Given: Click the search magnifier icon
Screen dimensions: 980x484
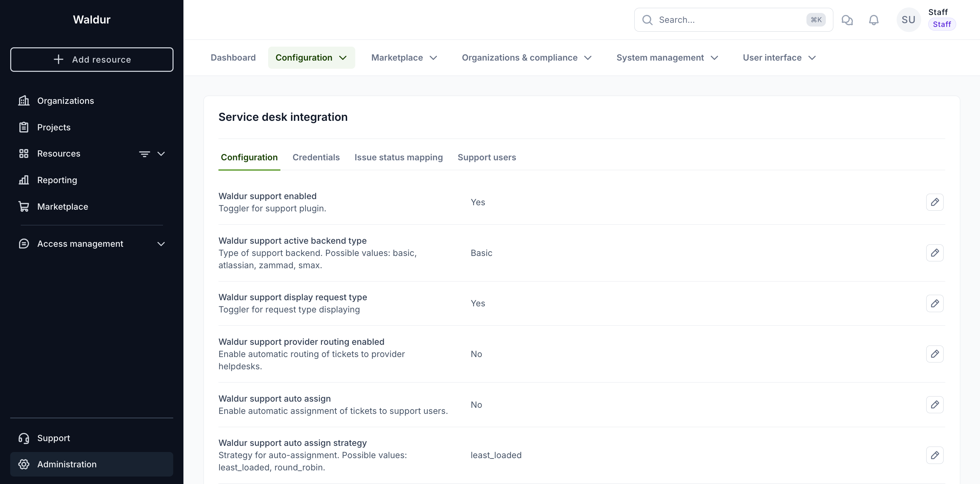Looking at the screenshot, I should [647, 20].
